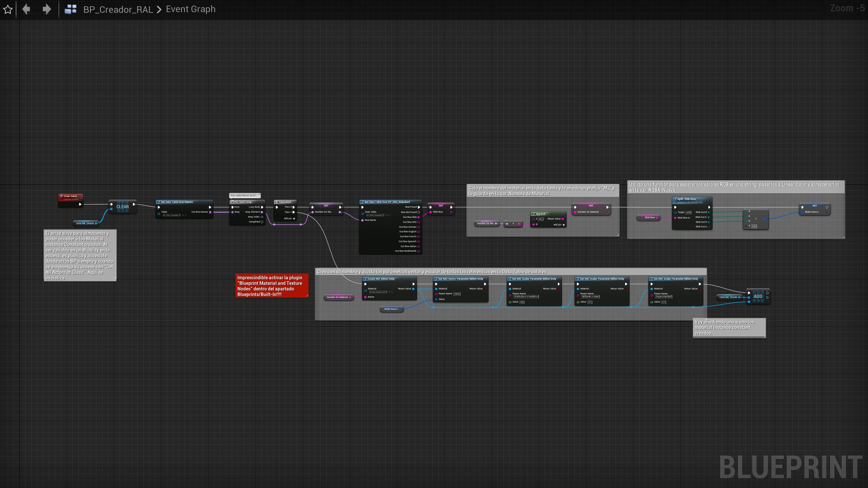The width and height of the screenshot is (868, 488).
Task: Click the bookmark star icon
Action: pyautogui.click(x=8, y=10)
